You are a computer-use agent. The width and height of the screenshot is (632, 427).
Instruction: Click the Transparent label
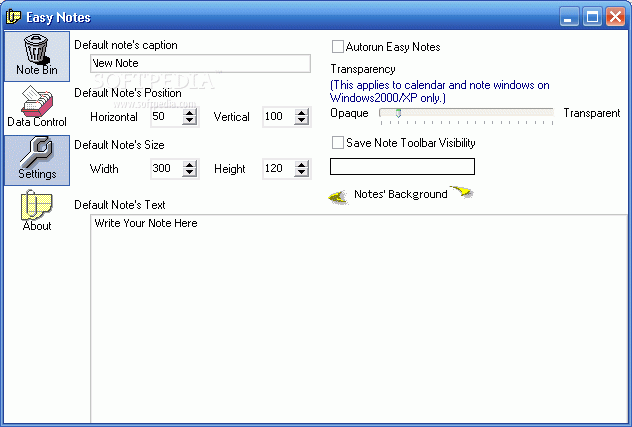click(x=592, y=113)
